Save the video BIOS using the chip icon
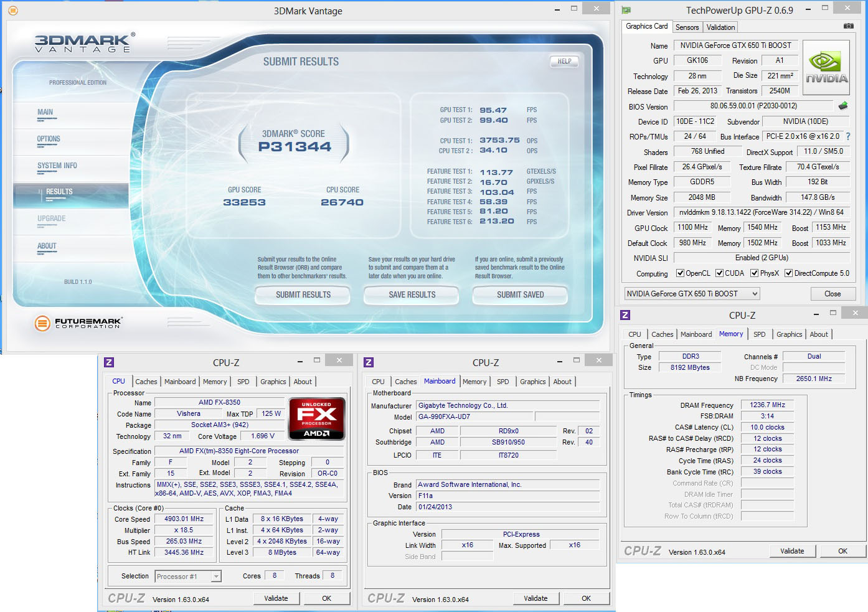This screenshot has width=868, height=612. click(x=843, y=106)
